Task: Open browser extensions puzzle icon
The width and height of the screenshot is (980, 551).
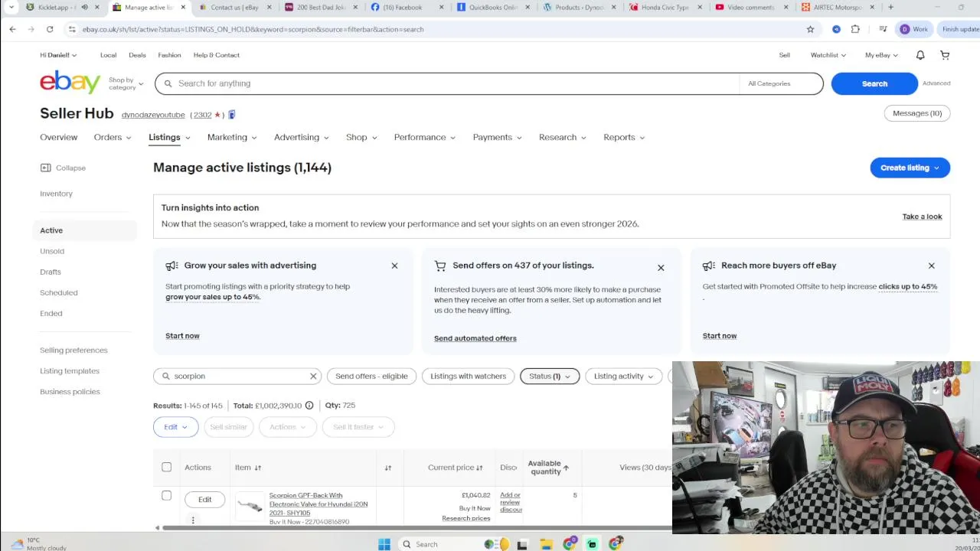Action: (x=855, y=29)
